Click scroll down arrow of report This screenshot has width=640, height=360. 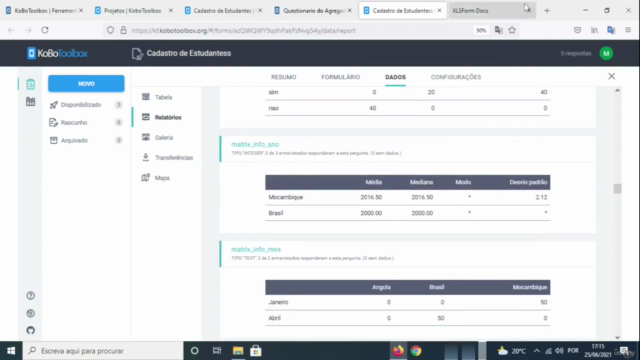pos(617,337)
